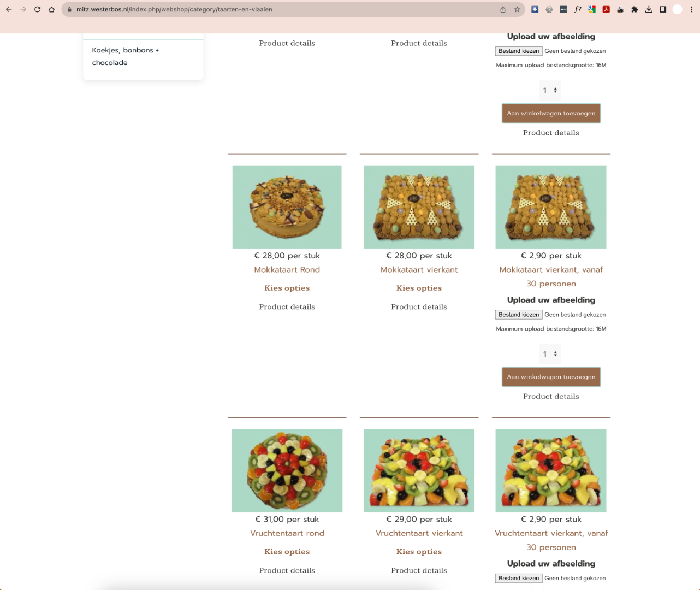Add Mokkataart vierkant 30 personen to cart
Screen dimensions: 700x590
pos(551,377)
